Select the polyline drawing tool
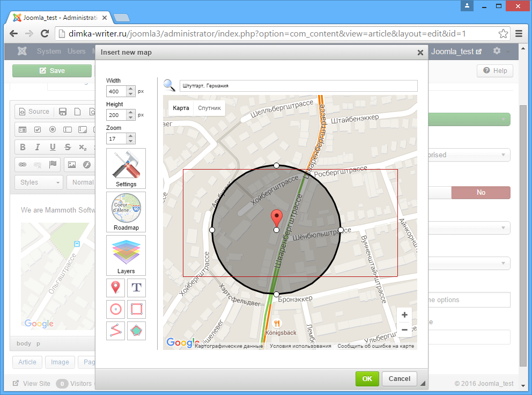Screen dimensions: 532x395 pyautogui.click(x=116, y=331)
